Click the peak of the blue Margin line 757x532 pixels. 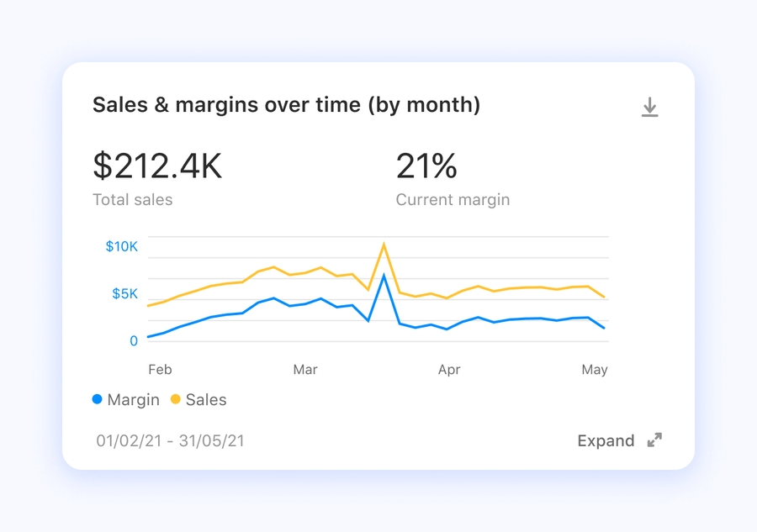[384, 276]
